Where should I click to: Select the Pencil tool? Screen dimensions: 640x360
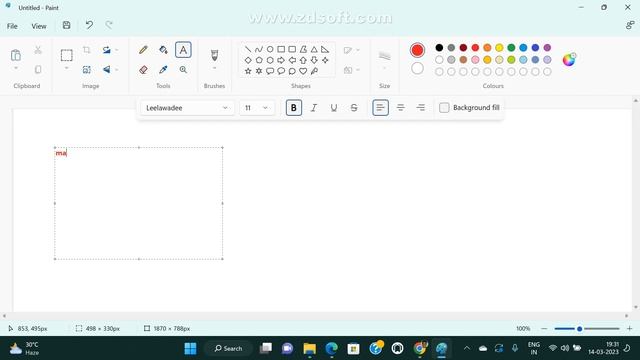tap(143, 50)
